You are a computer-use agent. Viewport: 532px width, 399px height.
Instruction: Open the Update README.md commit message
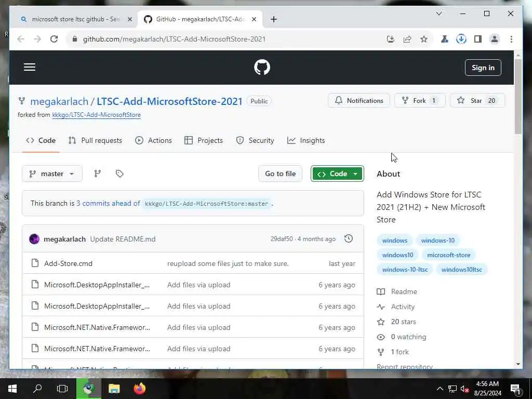point(123,239)
